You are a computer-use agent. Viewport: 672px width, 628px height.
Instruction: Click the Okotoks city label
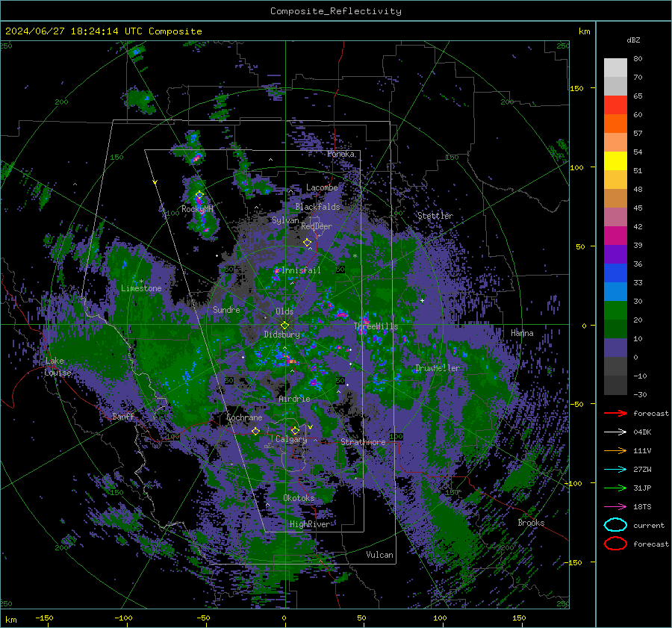coord(299,497)
